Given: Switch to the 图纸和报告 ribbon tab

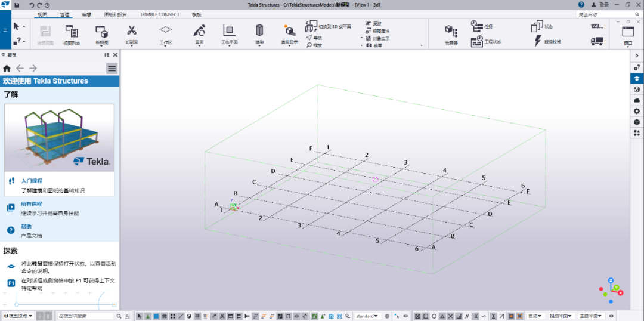Looking at the screenshot, I should [116, 14].
